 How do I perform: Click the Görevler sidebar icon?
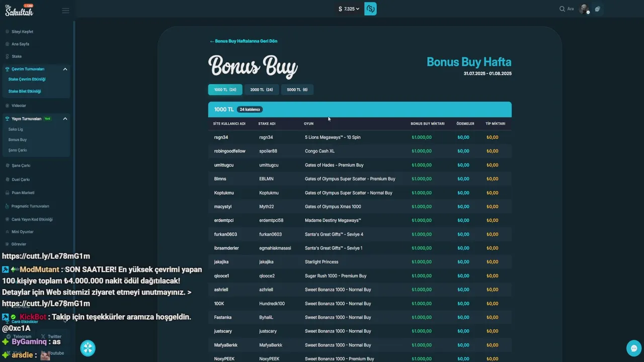pos(8,244)
